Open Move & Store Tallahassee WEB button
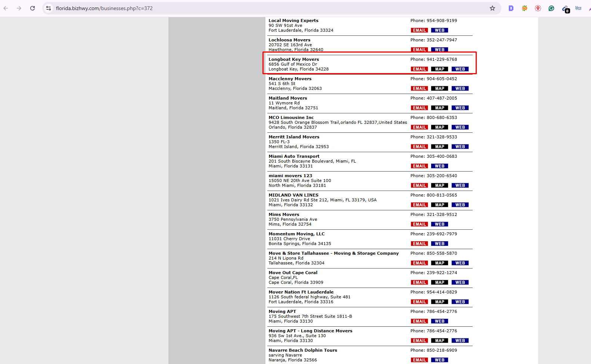This screenshot has height=364, width=591. tap(460, 263)
